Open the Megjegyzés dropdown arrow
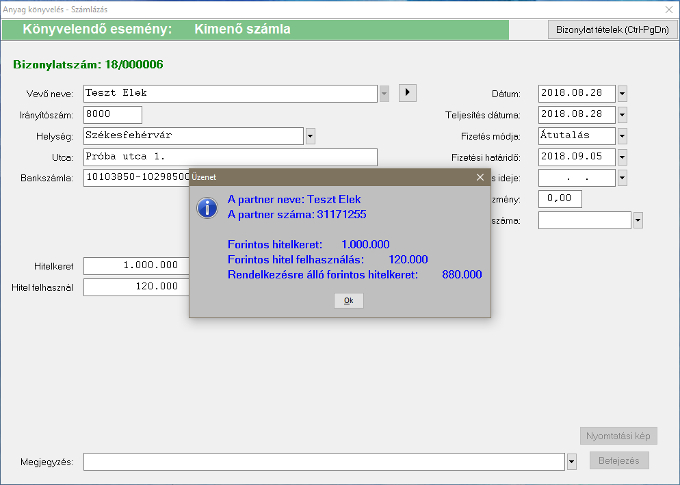 click(x=571, y=461)
